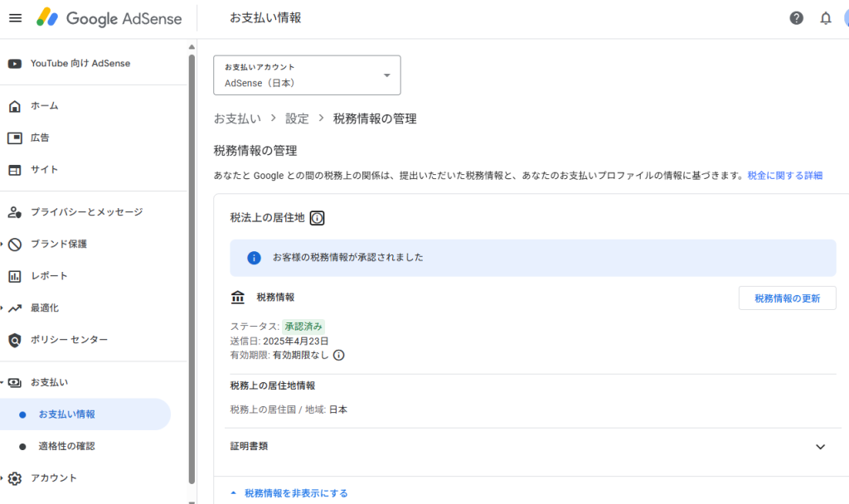849x504 pixels.
Task: Click the YouTube play icon in sidebar
Action: (x=15, y=64)
